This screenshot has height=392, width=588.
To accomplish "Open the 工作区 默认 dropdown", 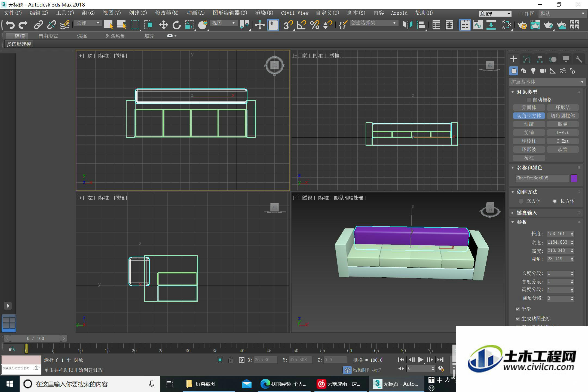I will tap(562, 13).
